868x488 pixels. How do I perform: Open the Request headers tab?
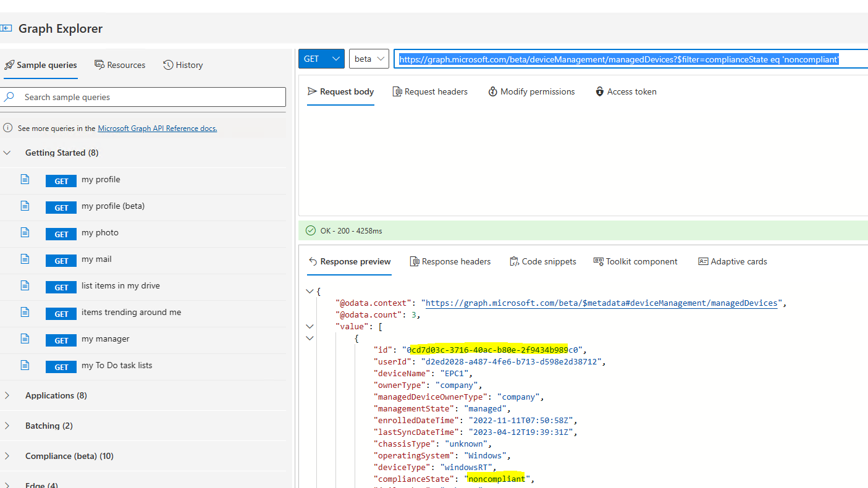[x=430, y=91]
